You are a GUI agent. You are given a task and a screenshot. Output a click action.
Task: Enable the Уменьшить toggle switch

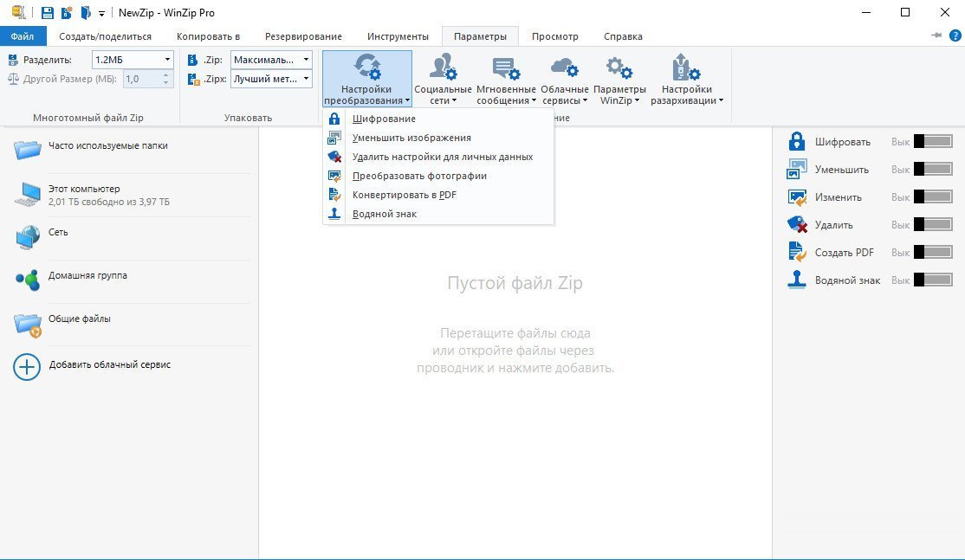(x=932, y=170)
